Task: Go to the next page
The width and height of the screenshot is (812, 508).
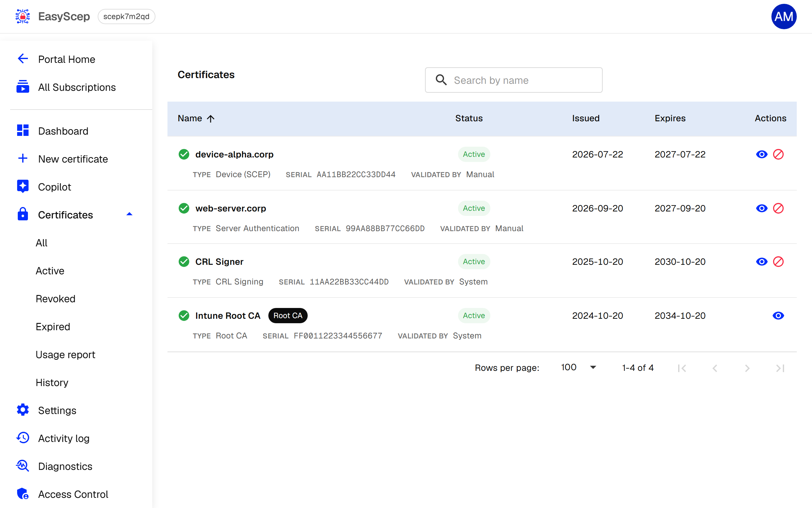Action: (x=747, y=368)
